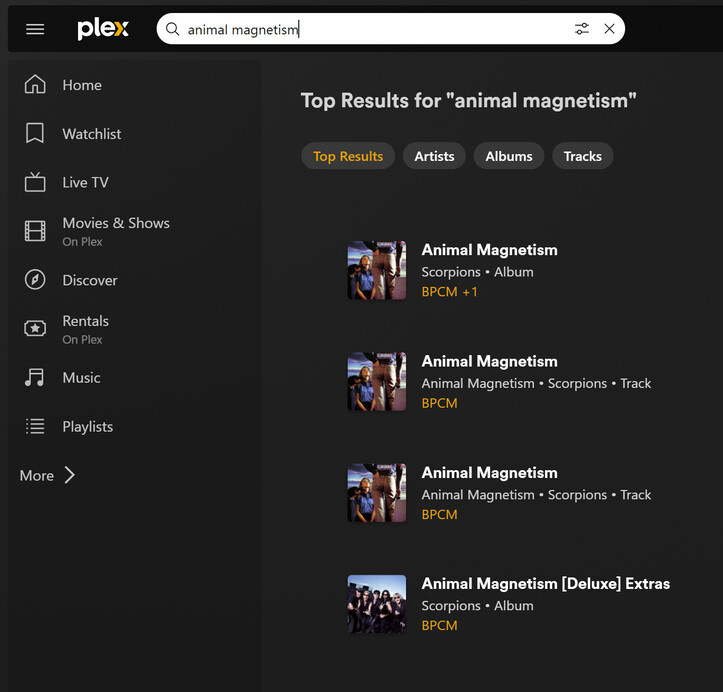Open the first Animal Magnetism track thumbnail

pos(377,381)
